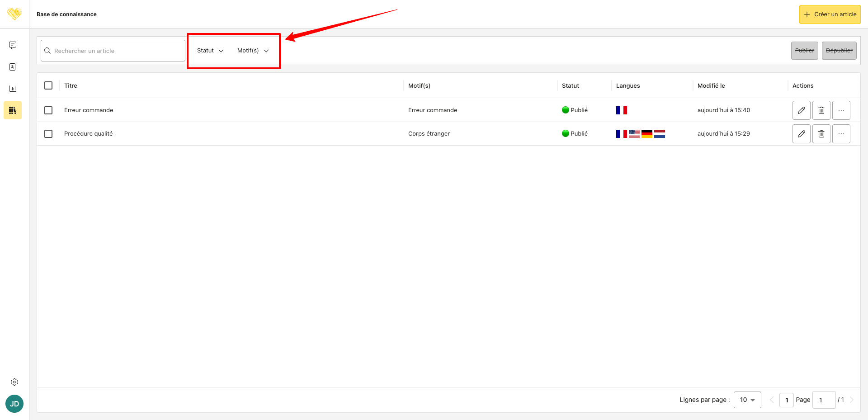Click the knowledge base library icon
The width and height of the screenshot is (868, 420).
click(13, 110)
